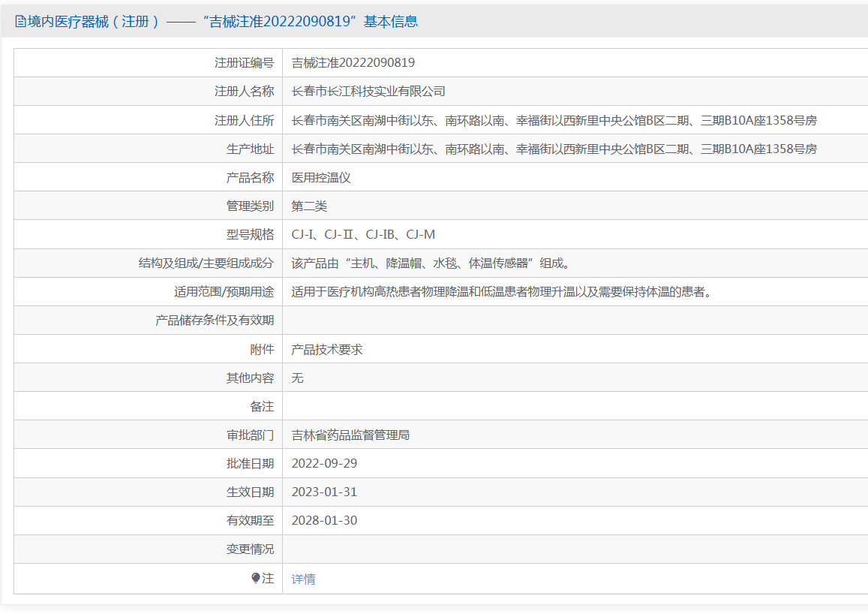Select approving department 吉林省药品监督管理局
The image size is (868, 614).
tap(350, 435)
